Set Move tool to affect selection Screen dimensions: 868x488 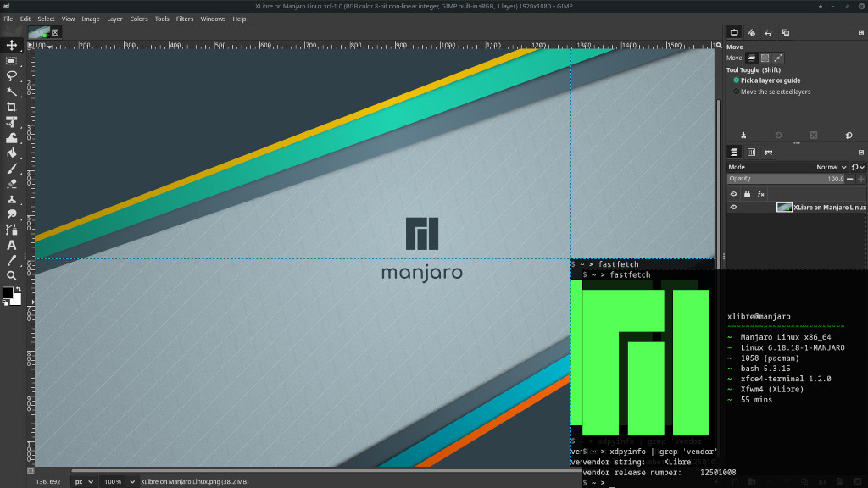coord(765,58)
